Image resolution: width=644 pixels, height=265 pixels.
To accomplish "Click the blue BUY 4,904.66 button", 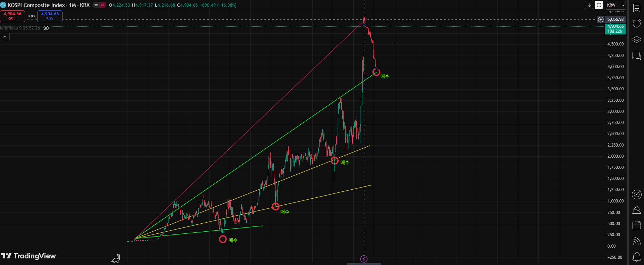I will pyautogui.click(x=50, y=16).
